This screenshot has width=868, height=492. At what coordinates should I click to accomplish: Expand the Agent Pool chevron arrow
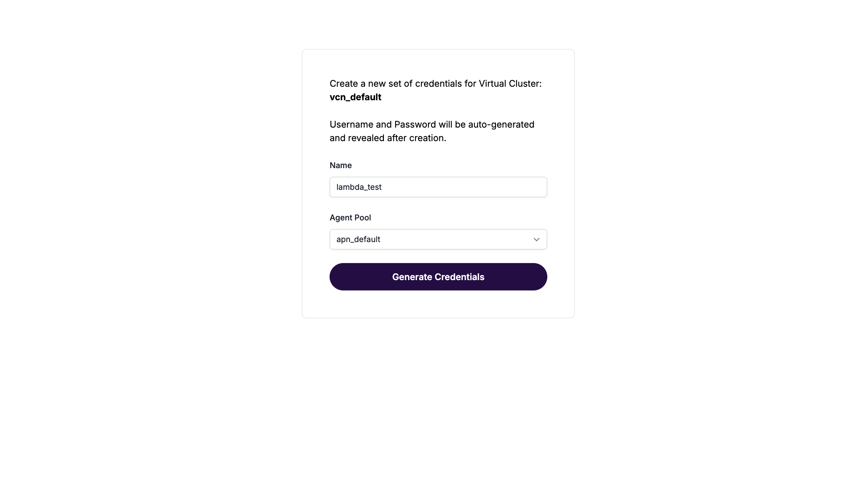coord(536,240)
